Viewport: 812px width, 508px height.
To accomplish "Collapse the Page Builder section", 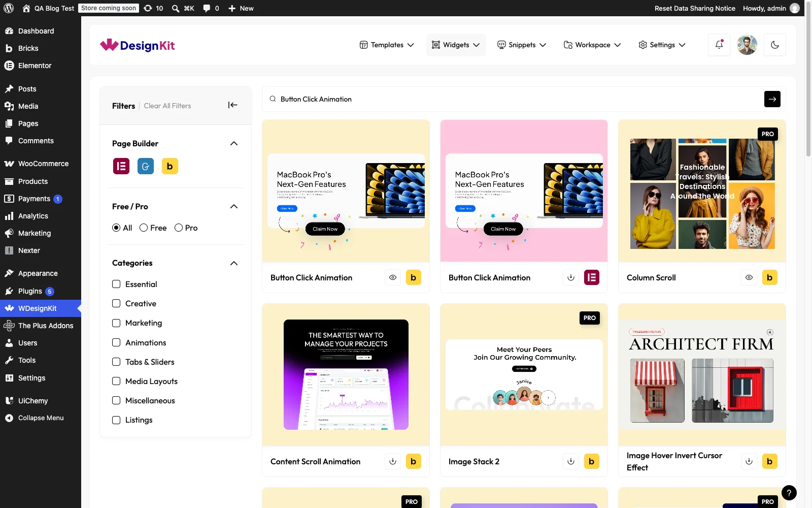I will (x=234, y=143).
